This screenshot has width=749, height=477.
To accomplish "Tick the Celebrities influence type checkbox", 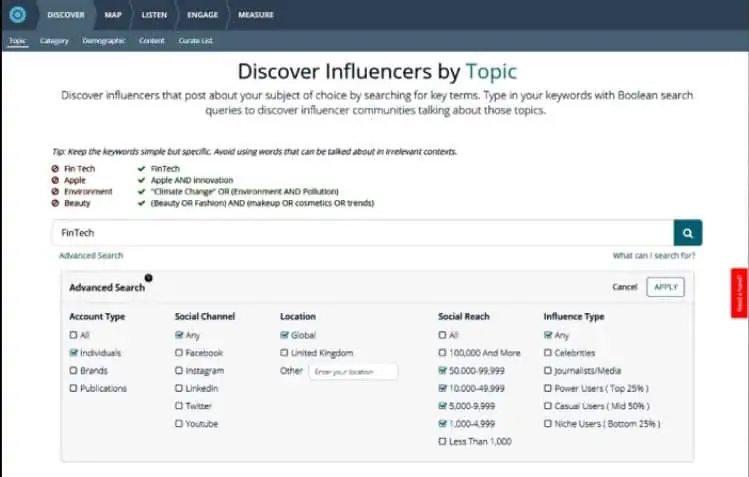I will (x=548, y=353).
